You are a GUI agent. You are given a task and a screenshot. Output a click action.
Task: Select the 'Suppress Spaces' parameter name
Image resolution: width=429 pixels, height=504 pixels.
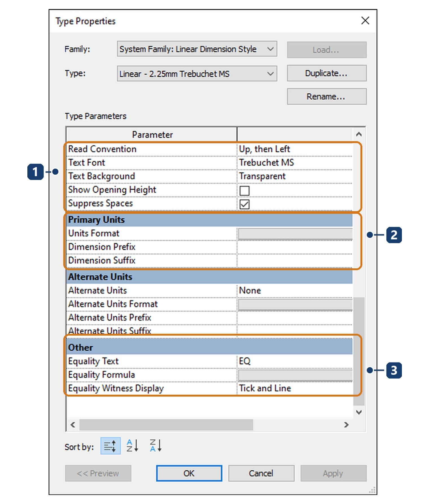coord(100,203)
